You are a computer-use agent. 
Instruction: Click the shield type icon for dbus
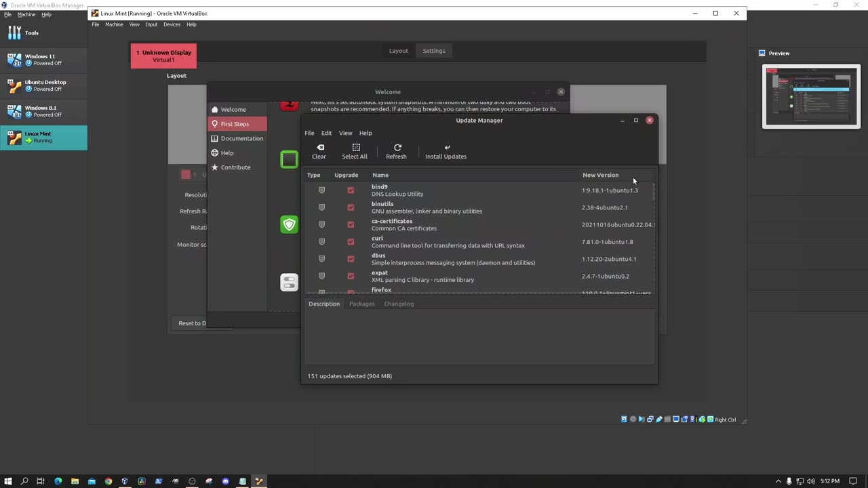coord(322,259)
